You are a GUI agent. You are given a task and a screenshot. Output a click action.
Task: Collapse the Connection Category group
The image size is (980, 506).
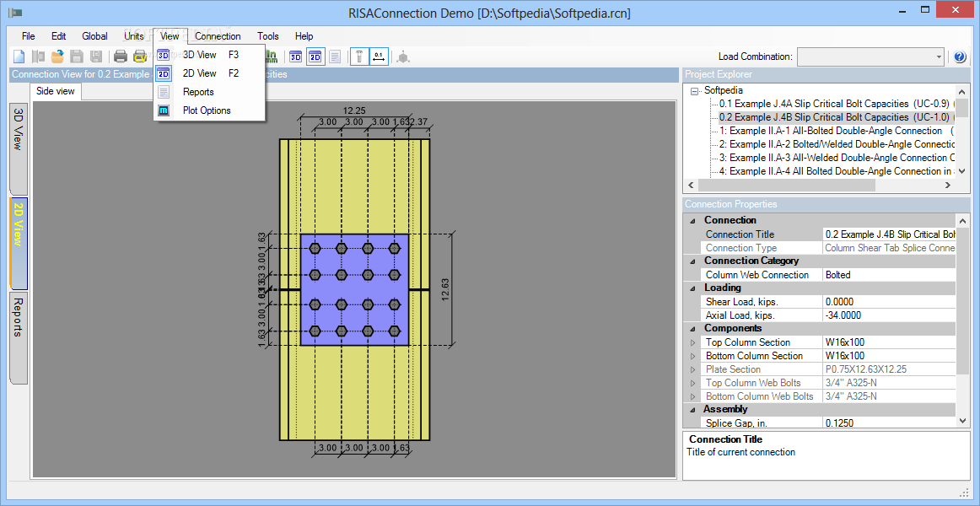tap(692, 261)
